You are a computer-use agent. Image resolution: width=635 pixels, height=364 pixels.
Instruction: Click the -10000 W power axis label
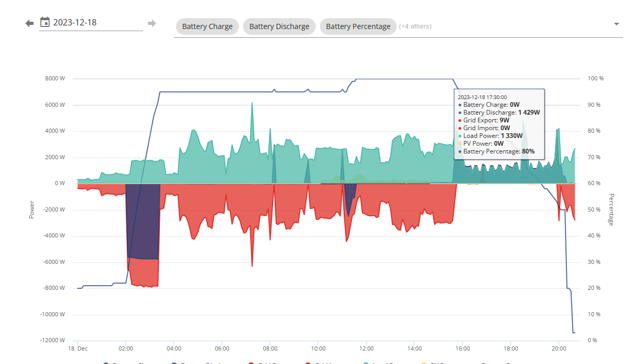coord(52,314)
